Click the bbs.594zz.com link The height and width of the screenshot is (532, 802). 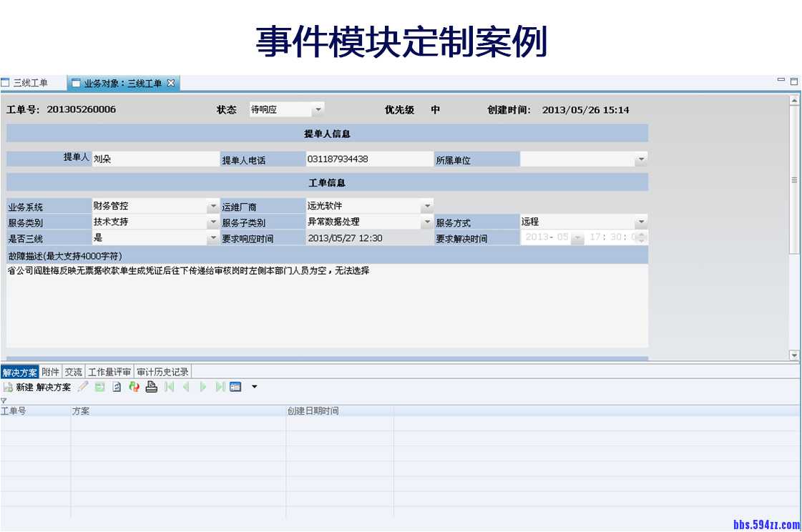pyautogui.click(x=767, y=526)
